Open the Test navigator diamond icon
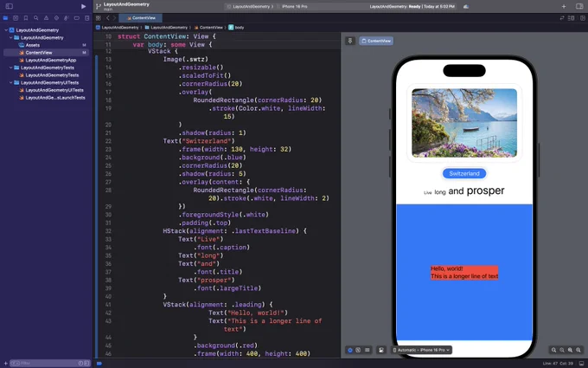Viewport: 588px width, 368px height. point(56,18)
